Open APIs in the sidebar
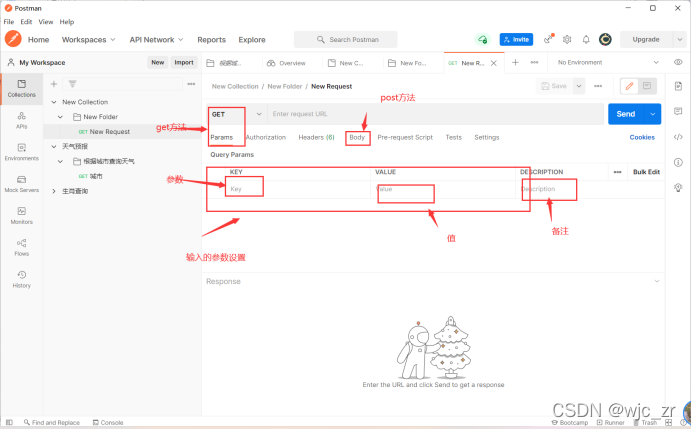 pyautogui.click(x=22, y=120)
